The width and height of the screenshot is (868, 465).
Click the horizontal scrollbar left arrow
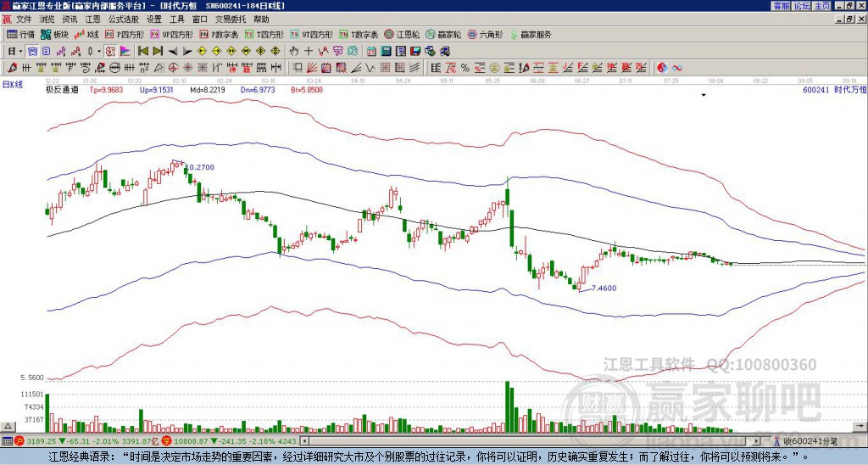click(x=305, y=441)
